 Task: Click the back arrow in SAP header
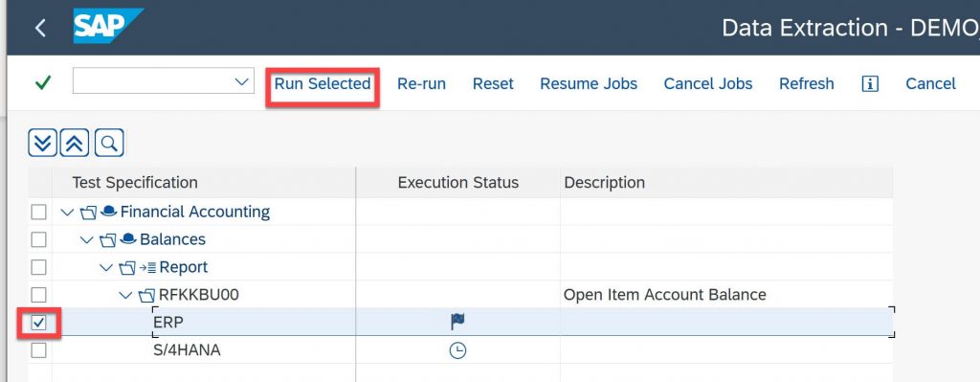[x=40, y=28]
